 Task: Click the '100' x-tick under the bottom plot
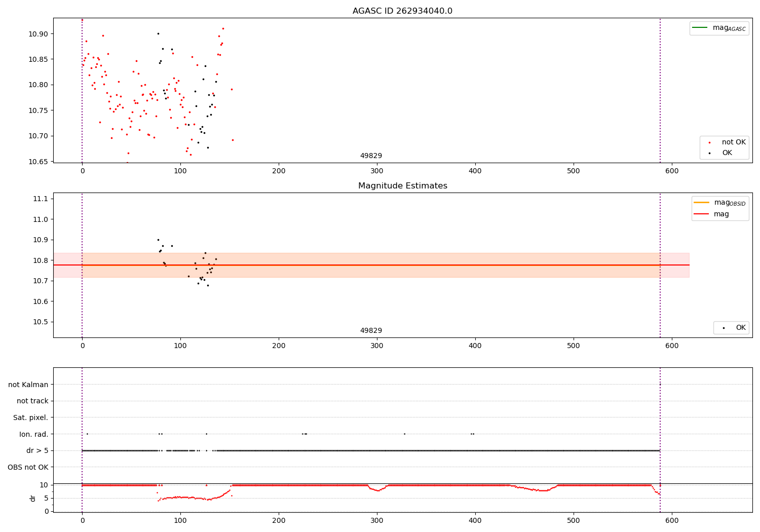click(x=180, y=520)
